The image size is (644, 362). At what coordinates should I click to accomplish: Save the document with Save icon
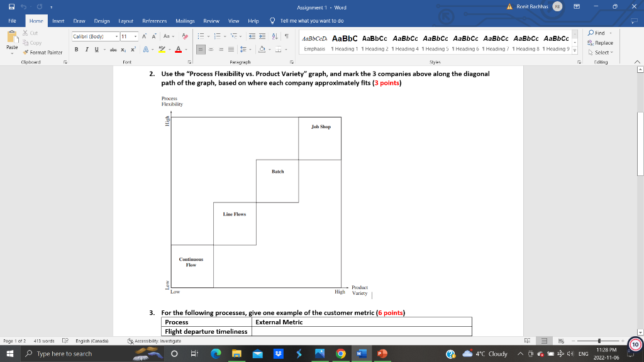tap(11, 7)
